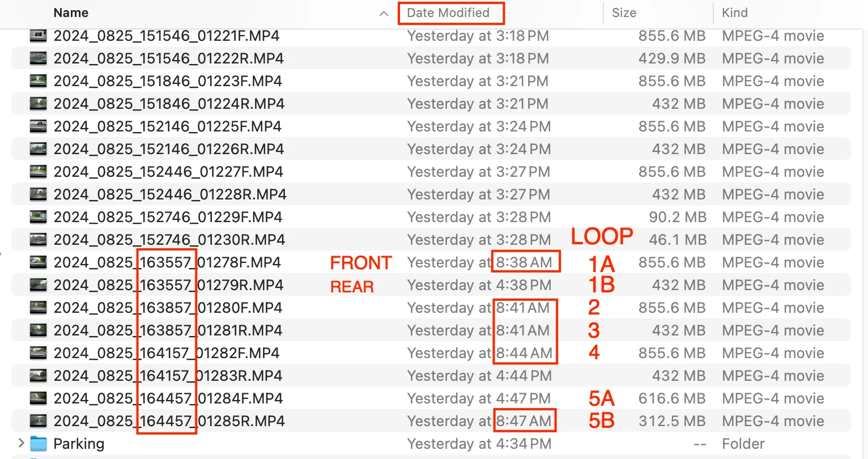Click the blue Parking folder icon
Image resolution: width=868 pixels, height=459 pixels.
point(37,444)
